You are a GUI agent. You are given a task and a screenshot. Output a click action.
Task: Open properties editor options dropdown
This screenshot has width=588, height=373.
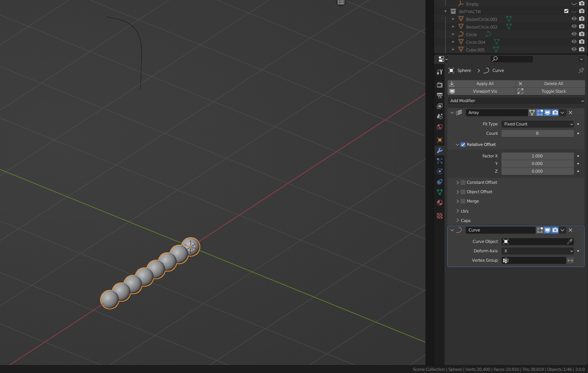pyautogui.click(x=581, y=59)
